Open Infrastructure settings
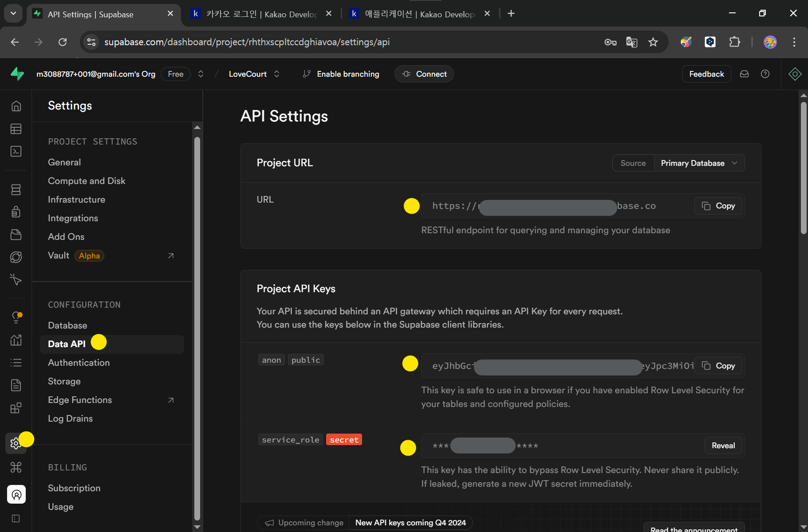 [x=76, y=199]
